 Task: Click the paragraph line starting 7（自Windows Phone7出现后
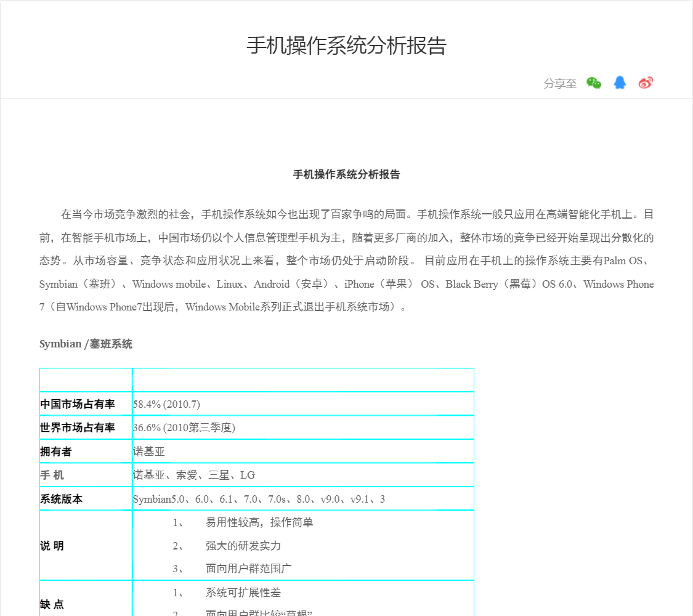click(223, 307)
